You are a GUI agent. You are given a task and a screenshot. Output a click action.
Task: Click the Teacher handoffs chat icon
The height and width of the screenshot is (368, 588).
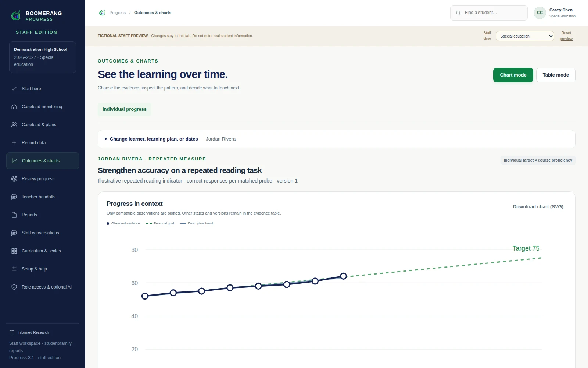click(x=14, y=197)
